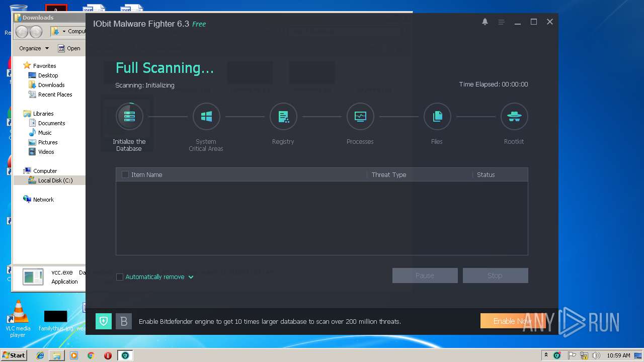Image resolution: width=644 pixels, height=362 pixels.
Task: Click Open in Downloads window toolbar
Action: pyautogui.click(x=69, y=48)
